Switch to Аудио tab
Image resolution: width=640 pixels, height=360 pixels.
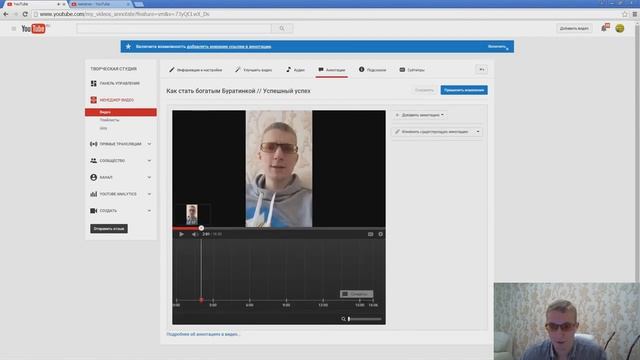[296, 70]
